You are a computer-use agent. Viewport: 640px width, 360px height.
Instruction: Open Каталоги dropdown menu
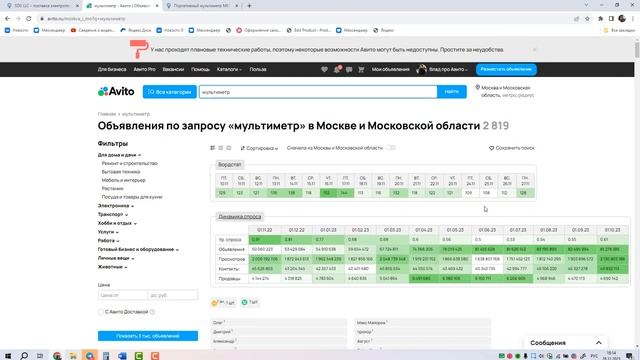pos(229,69)
